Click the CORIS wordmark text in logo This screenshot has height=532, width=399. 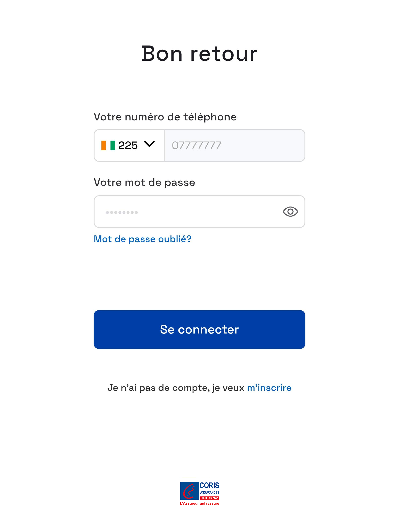point(209,486)
